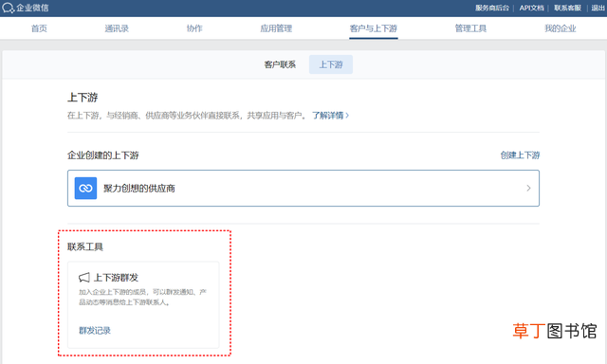
Task: Open the 我的企业 tab
Action: pos(561,28)
